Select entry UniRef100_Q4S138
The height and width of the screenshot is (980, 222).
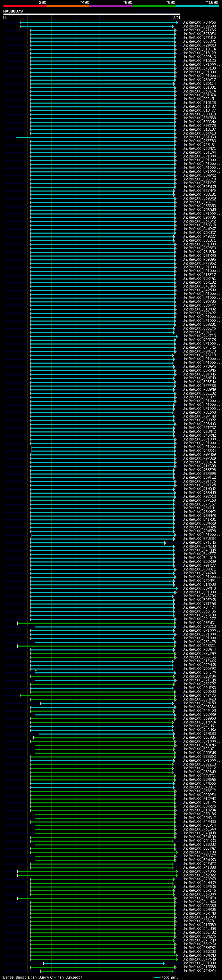199,68
